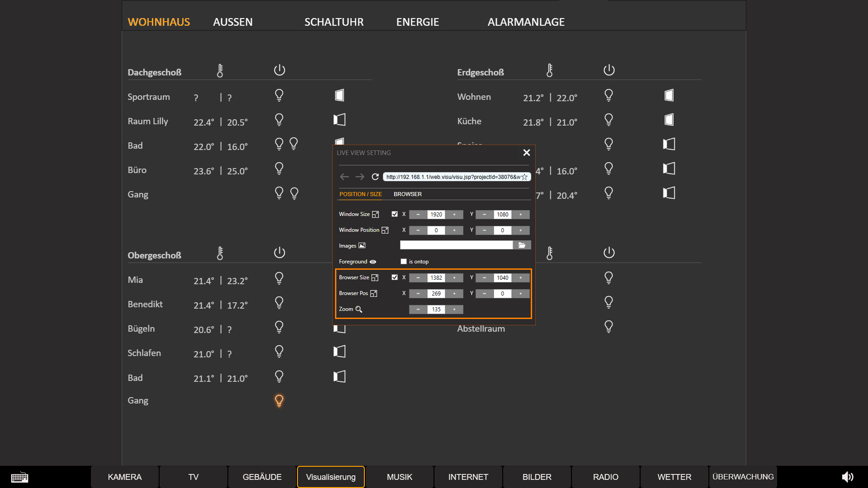
Task: Click the browser back arrow
Action: [344, 177]
